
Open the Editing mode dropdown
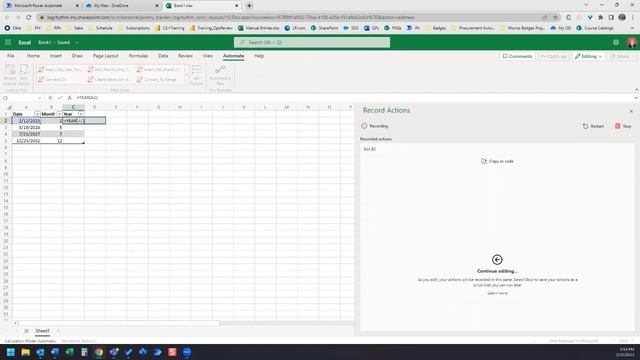coord(588,56)
